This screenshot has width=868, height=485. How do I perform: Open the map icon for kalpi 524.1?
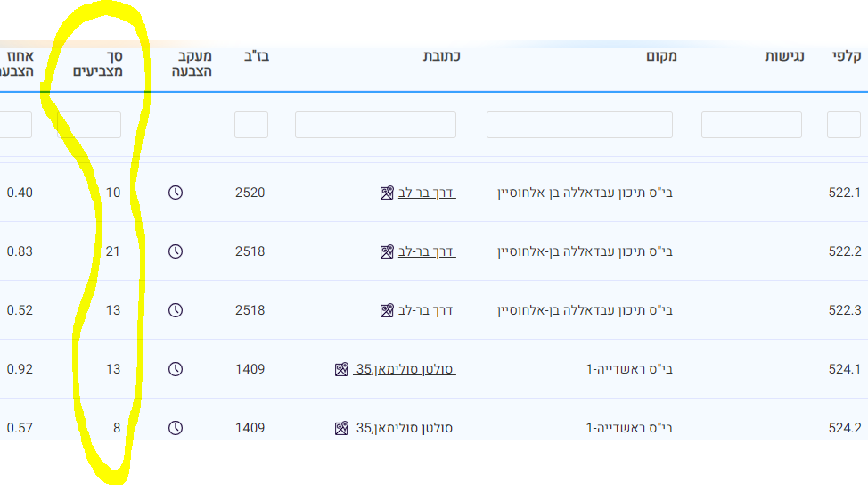pos(341,369)
